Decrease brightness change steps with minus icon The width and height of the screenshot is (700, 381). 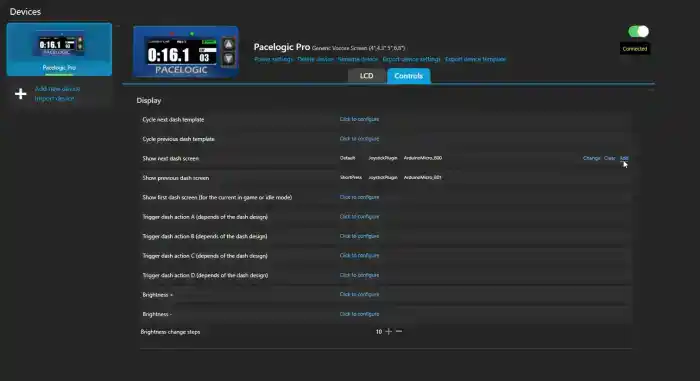point(399,331)
